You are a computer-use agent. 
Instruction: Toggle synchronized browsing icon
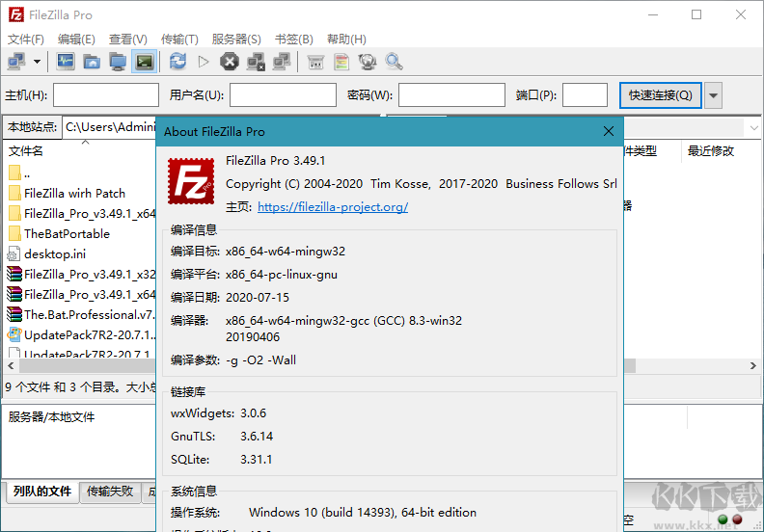368,62
